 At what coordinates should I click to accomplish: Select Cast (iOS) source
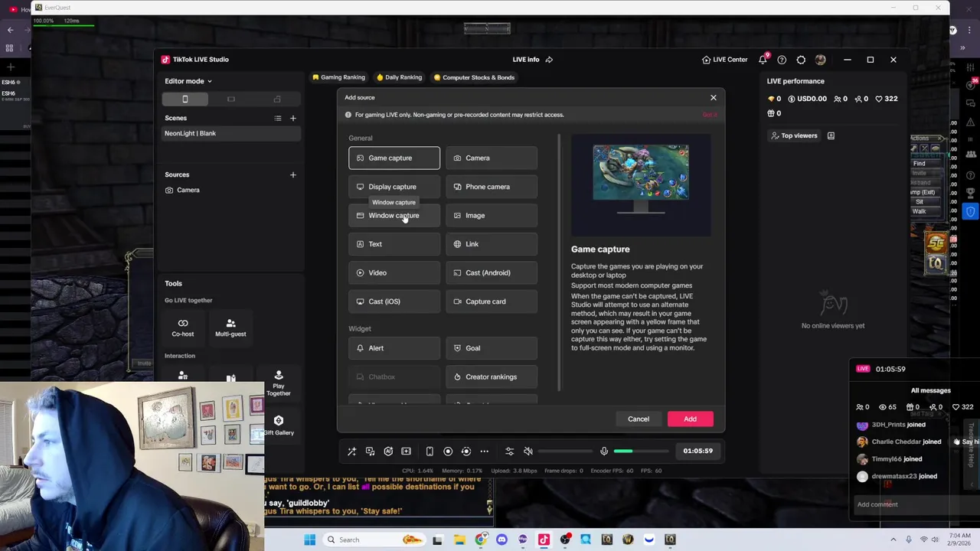(394, 302)
